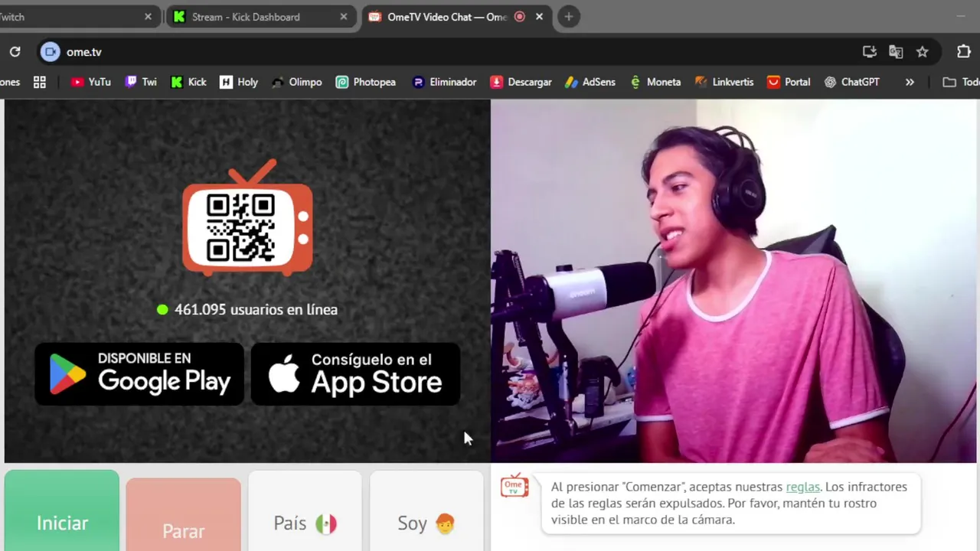The width and height of the screenshot is (980, 551).
Task: Click the install app icon in address bar
Action: (x=869, y=52)
